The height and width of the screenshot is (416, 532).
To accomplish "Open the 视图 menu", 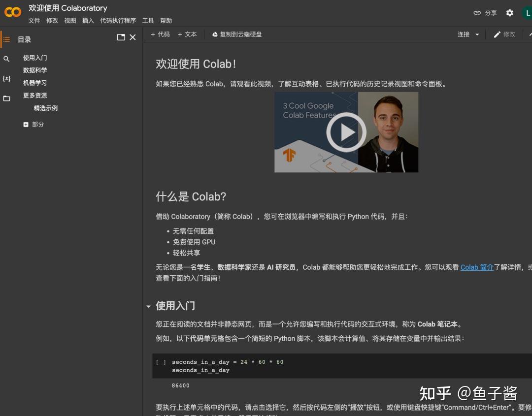I will click(x=70, y=21).
